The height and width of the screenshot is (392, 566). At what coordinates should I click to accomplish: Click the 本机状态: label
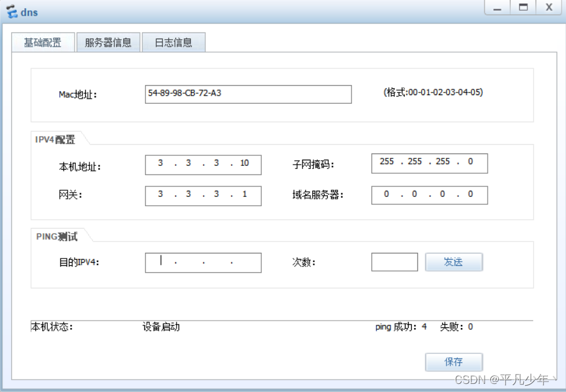52,327
